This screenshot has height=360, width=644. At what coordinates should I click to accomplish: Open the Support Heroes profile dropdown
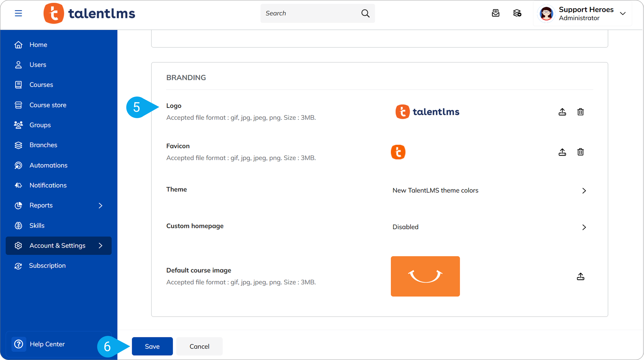point(622,13)
